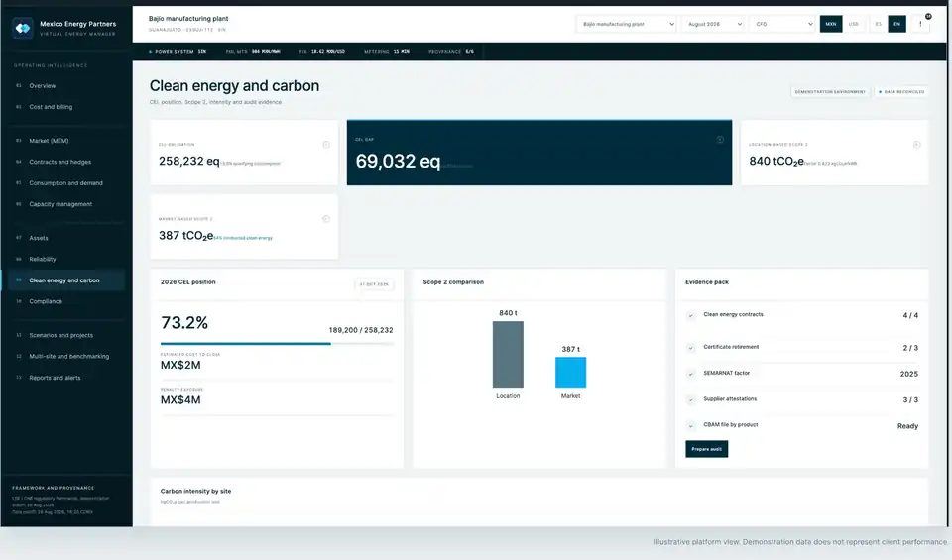
Task: Click the FIX MXN/USD rate in status bar
Action: coord(321,52)
